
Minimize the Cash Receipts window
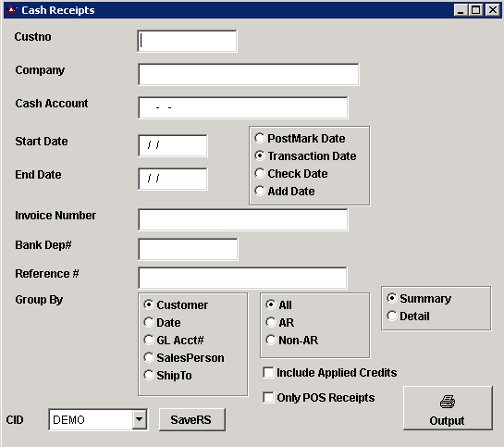461,10
